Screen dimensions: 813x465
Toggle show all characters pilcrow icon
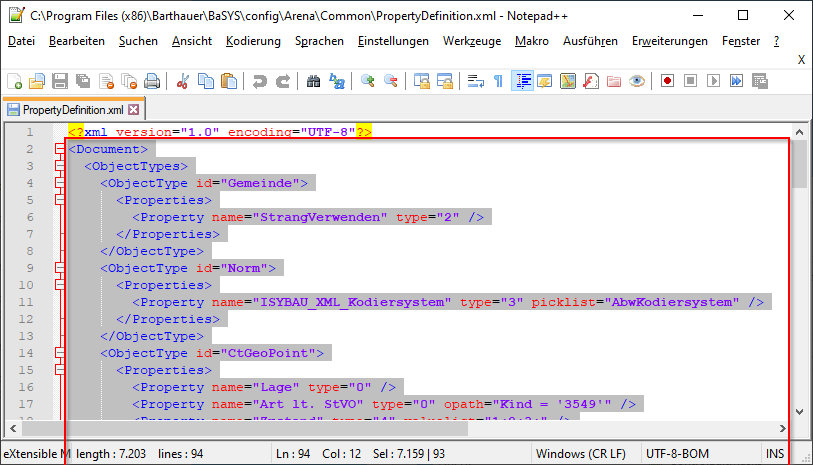click(498, 81)
